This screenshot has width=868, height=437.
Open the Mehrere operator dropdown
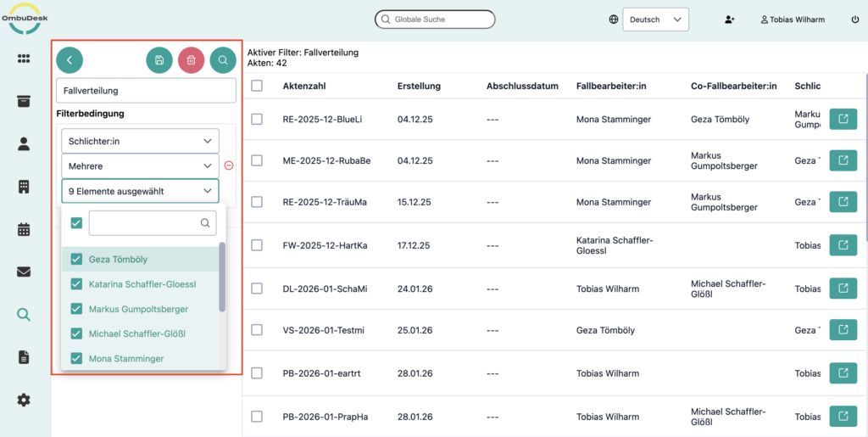point(140,166)
